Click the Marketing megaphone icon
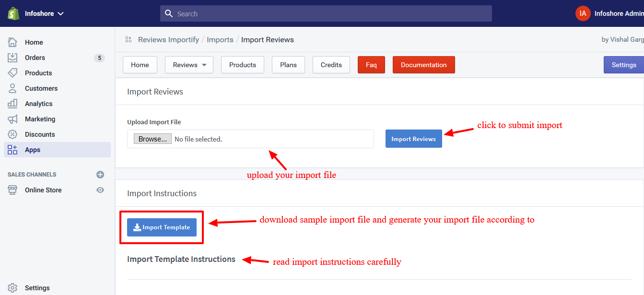The height and width of the screenshot is (295, 644). [12, 119]
